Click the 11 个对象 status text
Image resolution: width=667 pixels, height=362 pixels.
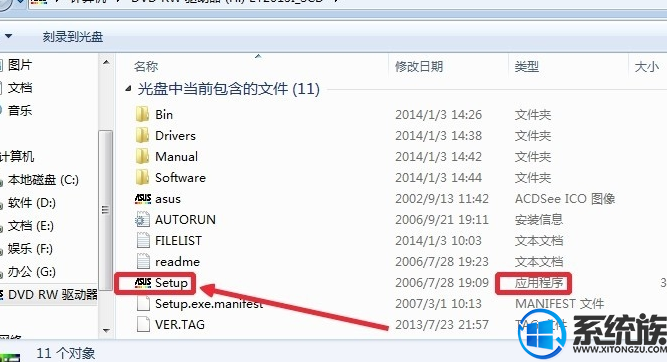click(x=66, y=353)
